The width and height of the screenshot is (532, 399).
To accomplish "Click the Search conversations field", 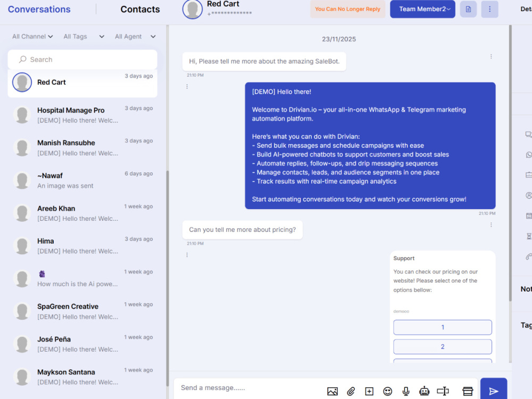I will [x=82, y=60].
